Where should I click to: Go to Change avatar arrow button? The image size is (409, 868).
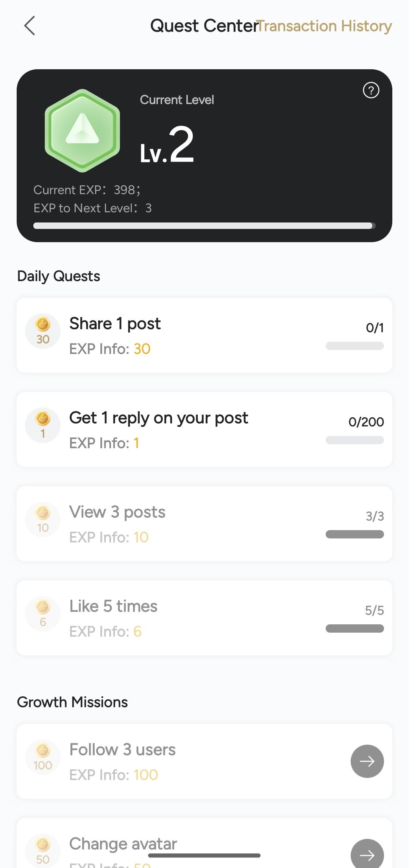tap(367, 854)
